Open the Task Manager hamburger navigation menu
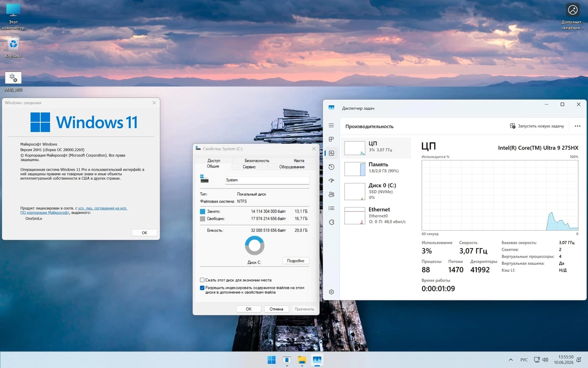 tap(331, 126)
